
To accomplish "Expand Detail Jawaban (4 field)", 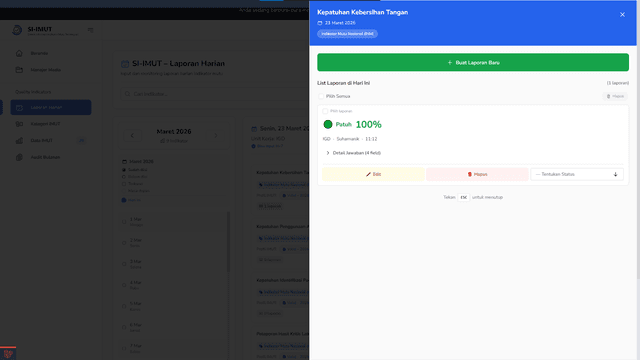I will point(353,153).
